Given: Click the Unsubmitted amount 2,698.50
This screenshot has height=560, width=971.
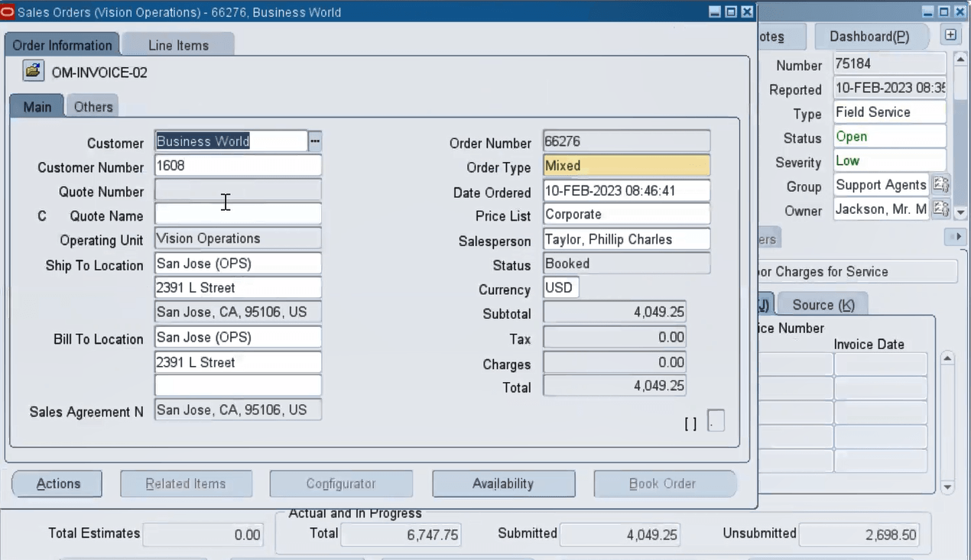Looking at the screenshot, I should pos(860,535).
